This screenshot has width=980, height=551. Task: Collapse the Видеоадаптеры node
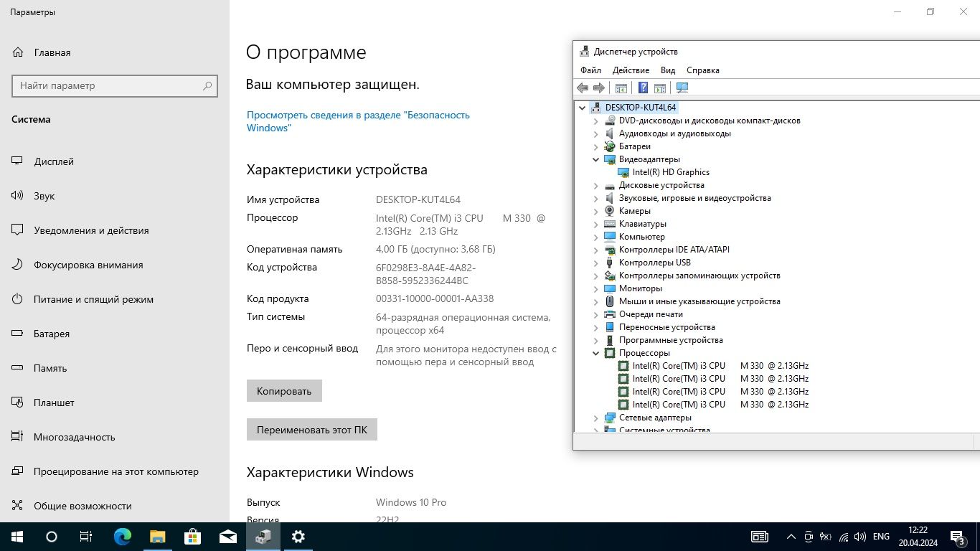tap(595, 159)
